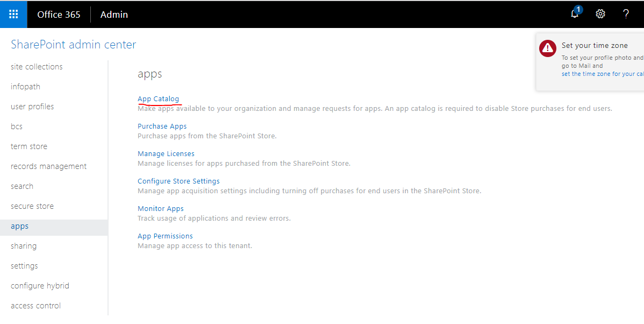
Task: Open the secure store settings
Action: point(32,206)
